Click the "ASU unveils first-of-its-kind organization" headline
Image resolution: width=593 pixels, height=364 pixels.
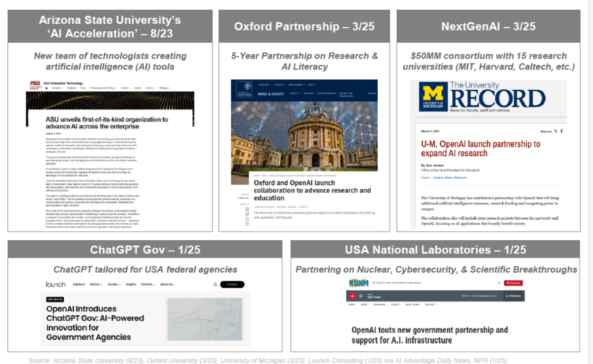pos(107,123)
